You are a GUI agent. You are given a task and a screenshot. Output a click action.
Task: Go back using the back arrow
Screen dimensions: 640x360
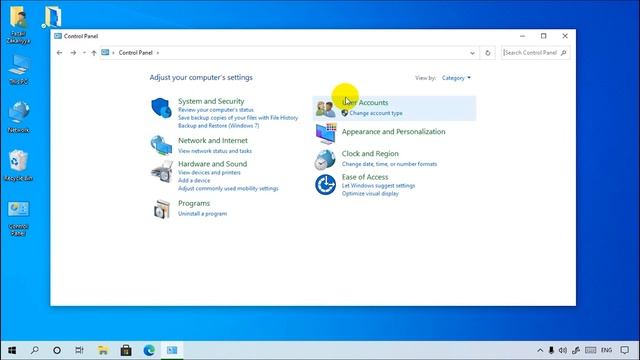[60, 53]
